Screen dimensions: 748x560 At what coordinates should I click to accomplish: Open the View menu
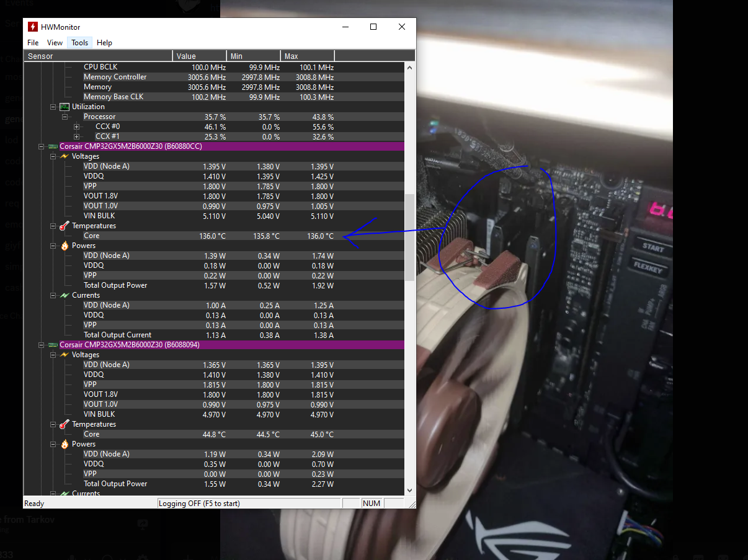click(55, 43)
